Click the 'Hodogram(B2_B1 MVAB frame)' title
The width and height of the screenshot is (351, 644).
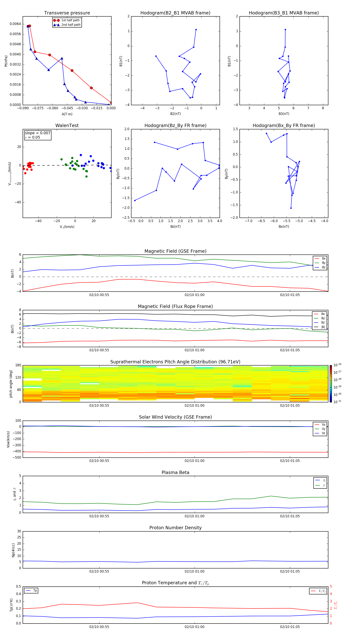pos(175,13)
